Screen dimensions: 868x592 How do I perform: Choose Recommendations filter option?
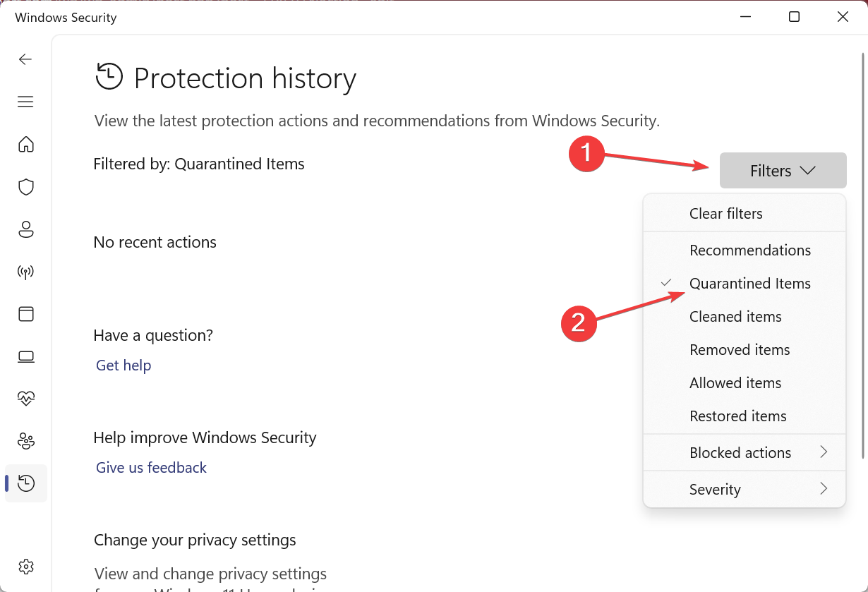[x=749, y=250]
